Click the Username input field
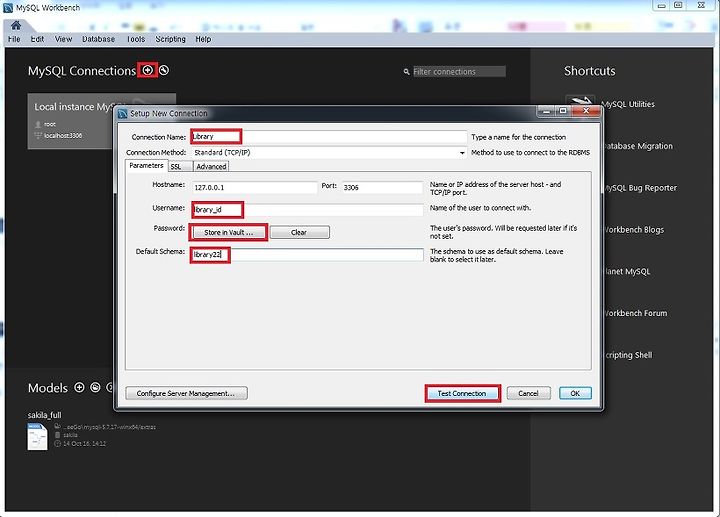Viewport: 720px width, 517px height. [307, 210]
